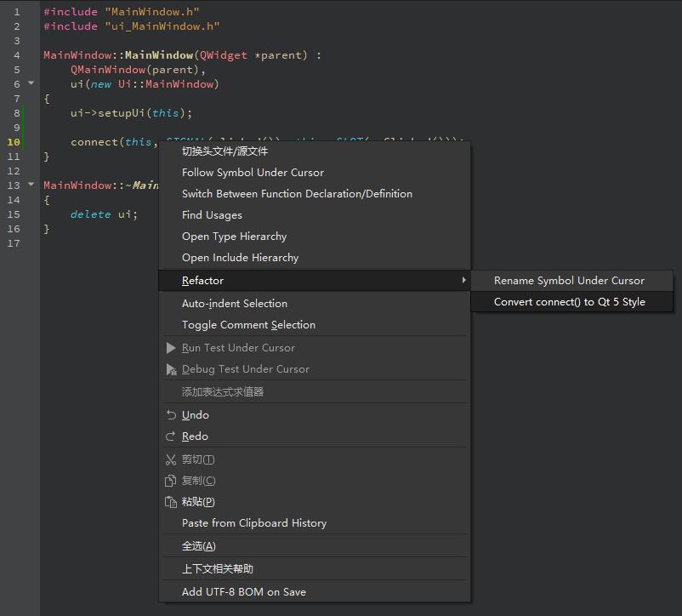
Task: Click the 复制(C) copy entry
Action: click(x=315, y=481)
